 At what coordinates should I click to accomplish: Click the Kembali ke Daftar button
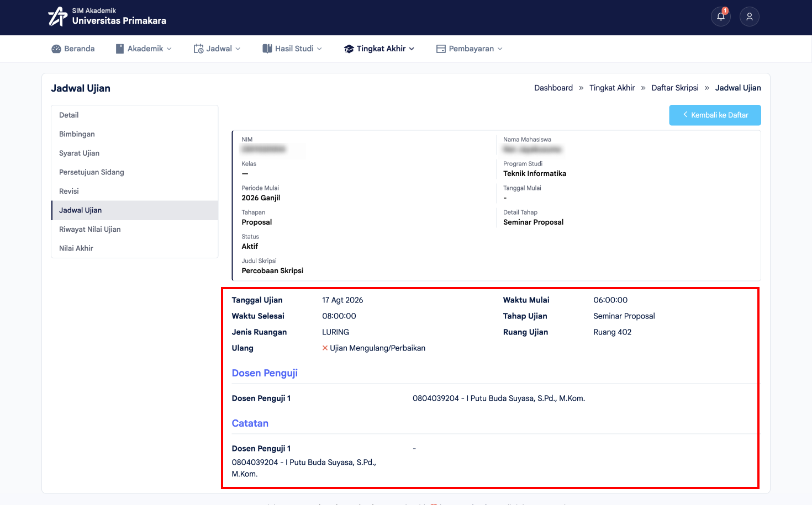click(x=715, y=115)
